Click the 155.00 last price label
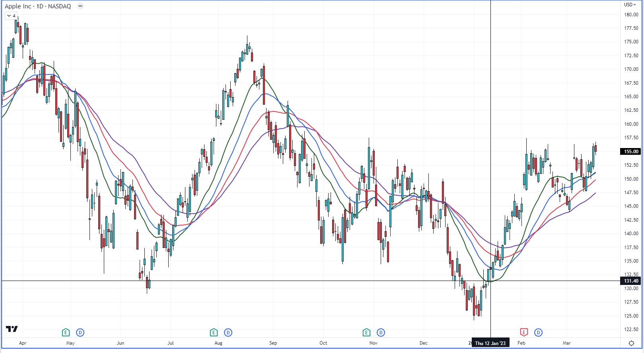644x353 pixels. [631, 151]
